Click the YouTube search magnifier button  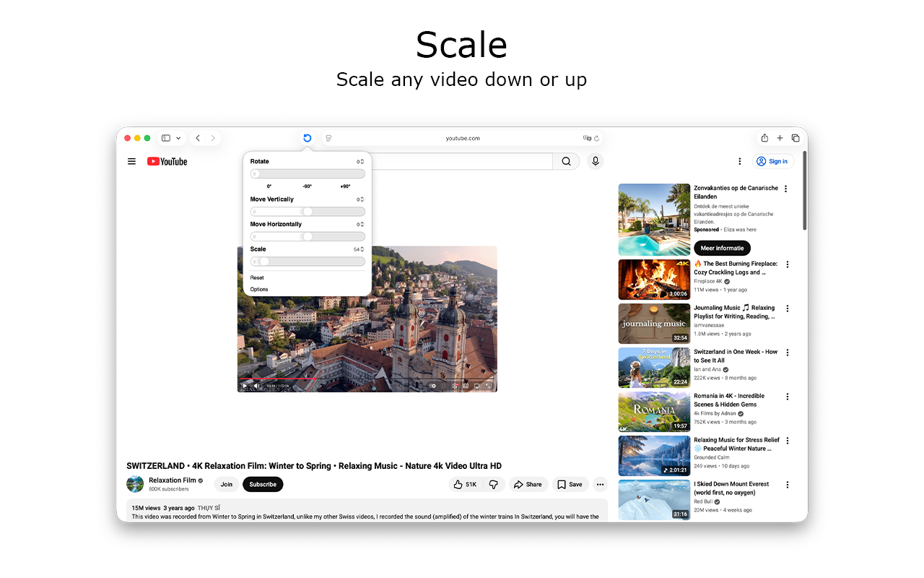(566, 162)
